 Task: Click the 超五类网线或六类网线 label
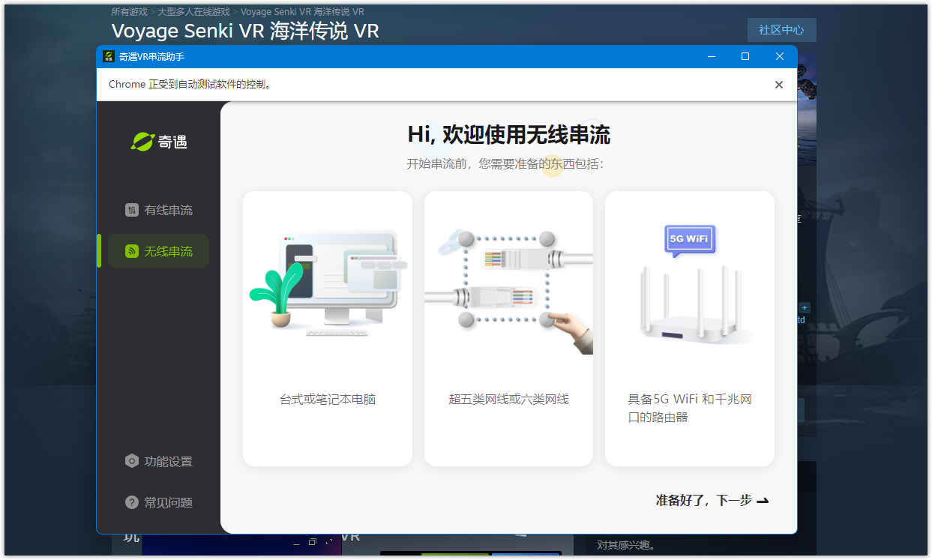(508, 400)
